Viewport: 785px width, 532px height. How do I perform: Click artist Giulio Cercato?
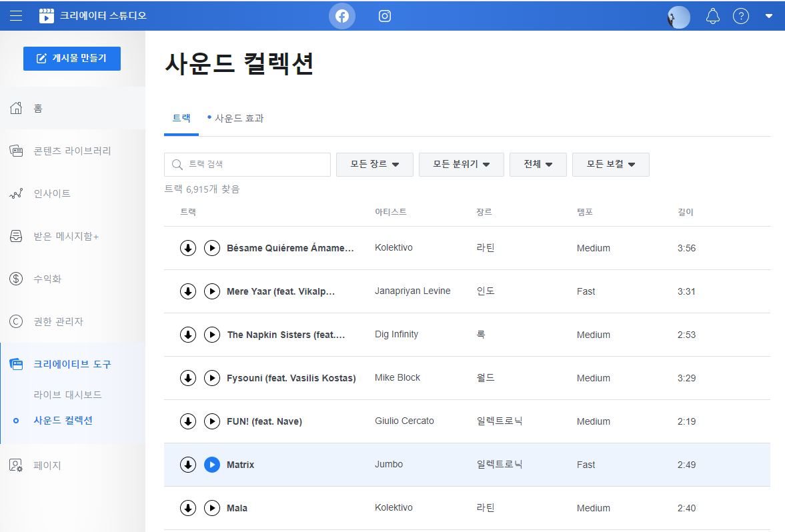(x=405, y=421)
